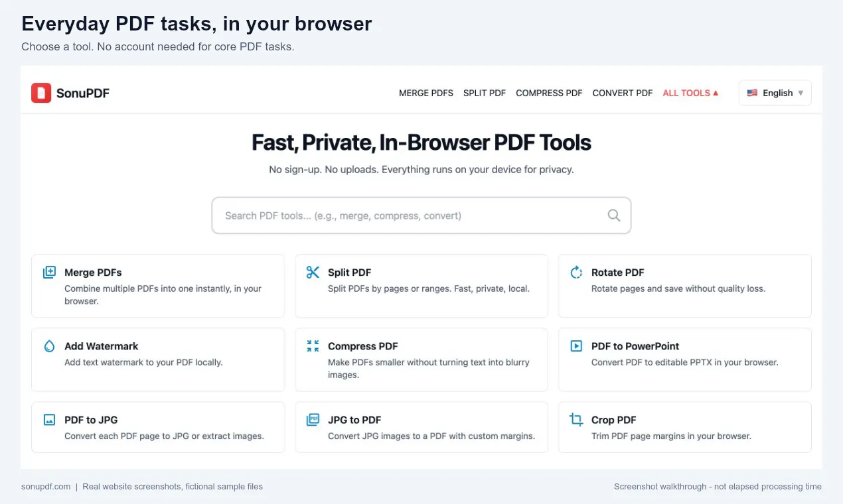Select the PDF to PowerPoint card title
Screen dimensions: 843x504
click(635, 346)
